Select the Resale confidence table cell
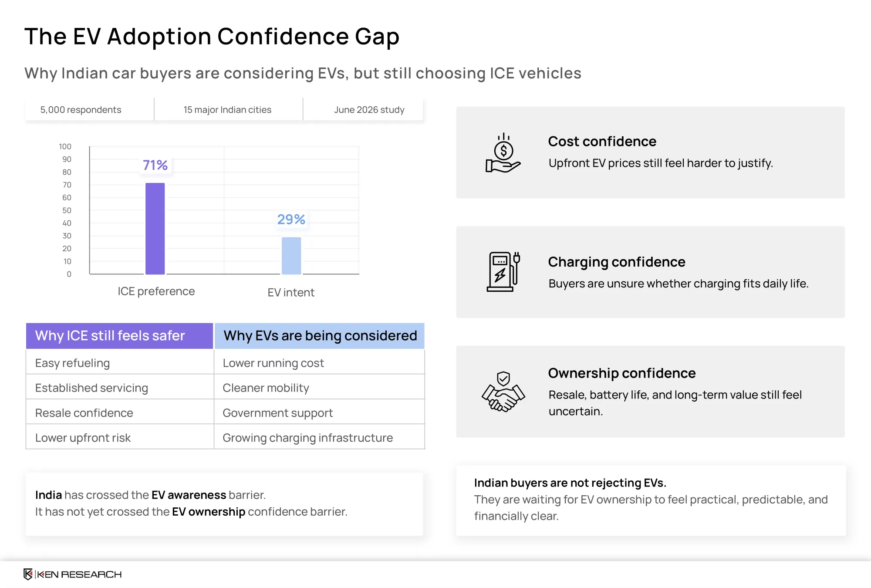Screen dimensions: 871x588 (120, 412)
